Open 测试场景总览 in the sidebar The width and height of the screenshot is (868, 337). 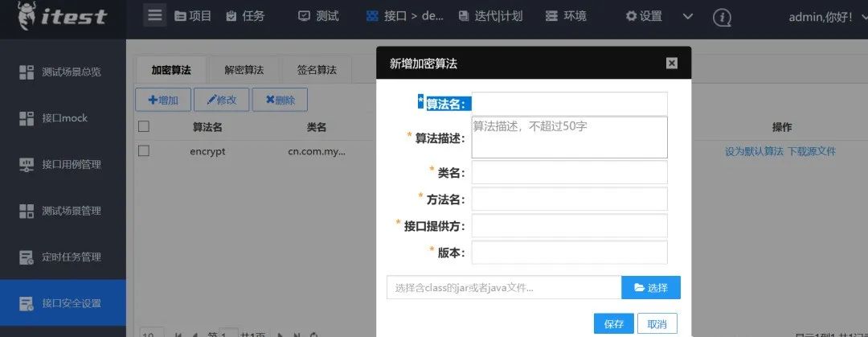pos(63,72)
